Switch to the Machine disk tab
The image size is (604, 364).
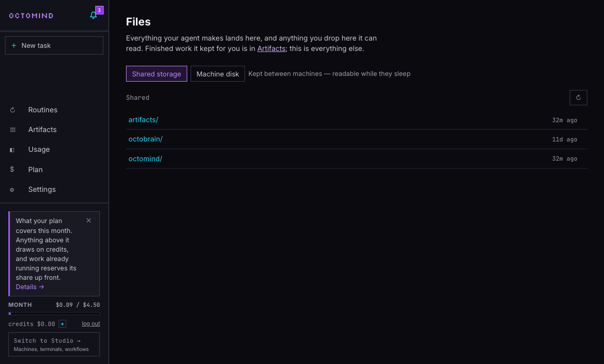[218, 74]
